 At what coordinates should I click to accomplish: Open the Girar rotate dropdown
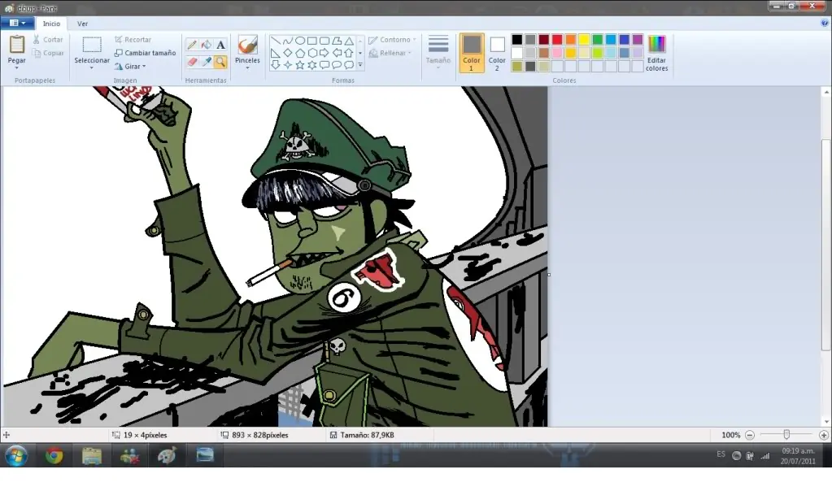[x=130, y=67]
